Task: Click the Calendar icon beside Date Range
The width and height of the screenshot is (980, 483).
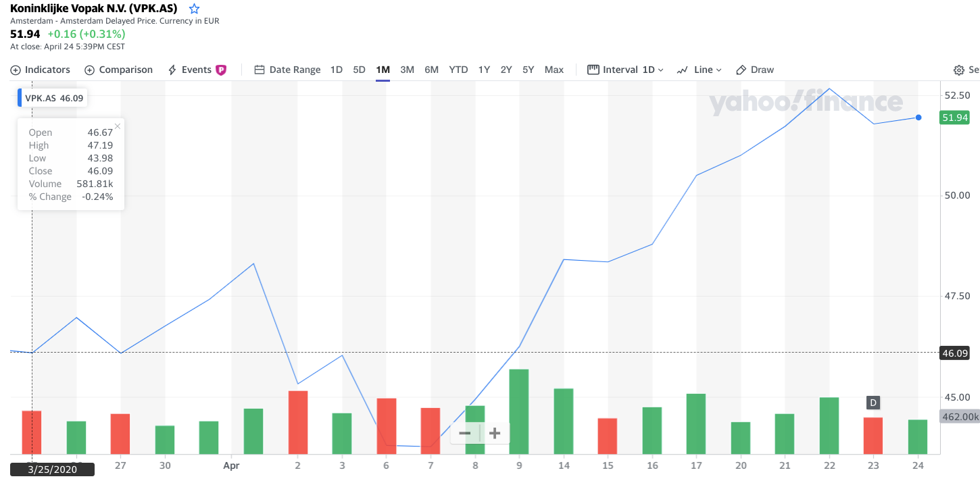Action: click(x=259, y=70)
